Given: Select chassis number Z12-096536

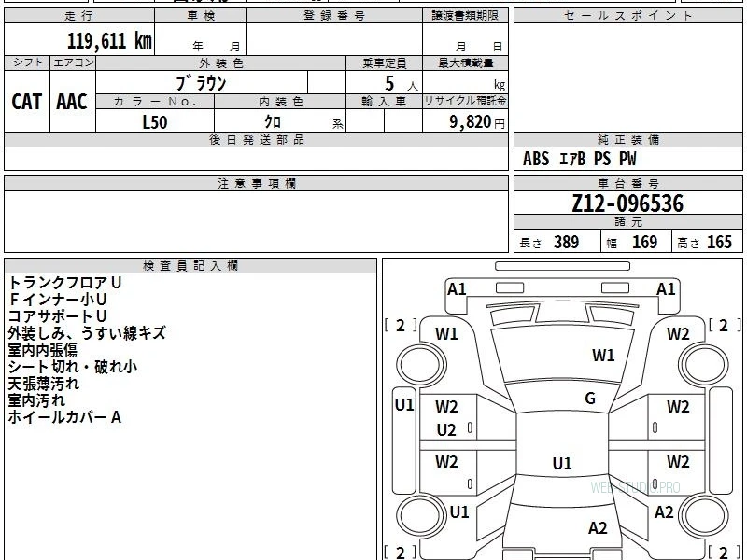Looking at the screenshot, I should tap(627, 203).
